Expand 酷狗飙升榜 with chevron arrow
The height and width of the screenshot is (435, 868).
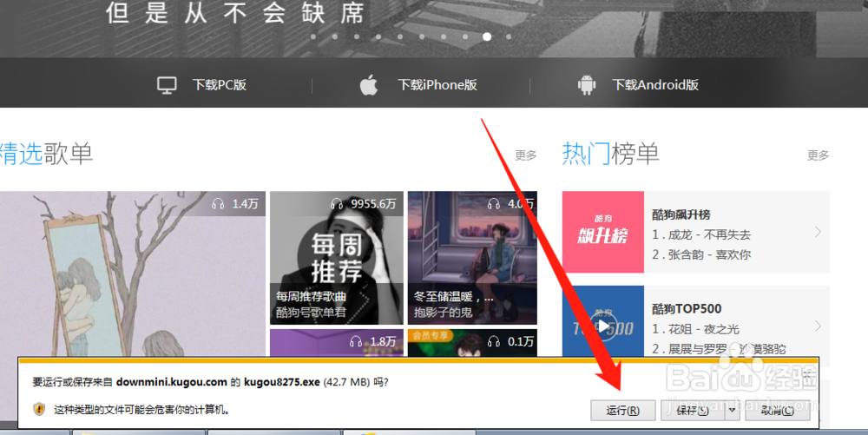tap(819, 232)
